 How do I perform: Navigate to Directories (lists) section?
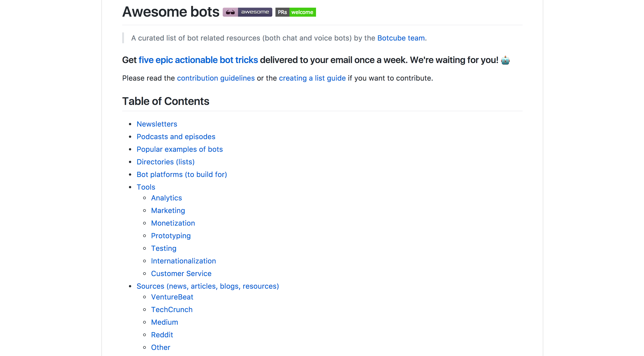click(x=165, y=162)
